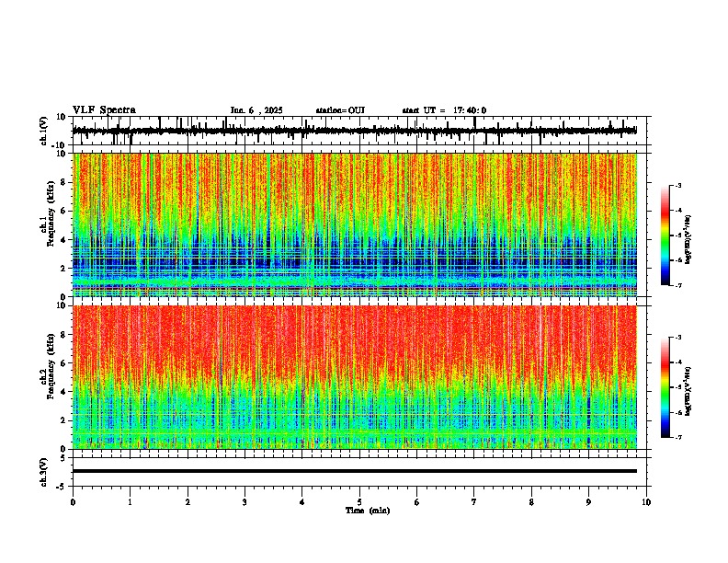The image size is (728, 563).
Task: Click the ch.1 spectrogram color bar
Action: pos(665,236)
